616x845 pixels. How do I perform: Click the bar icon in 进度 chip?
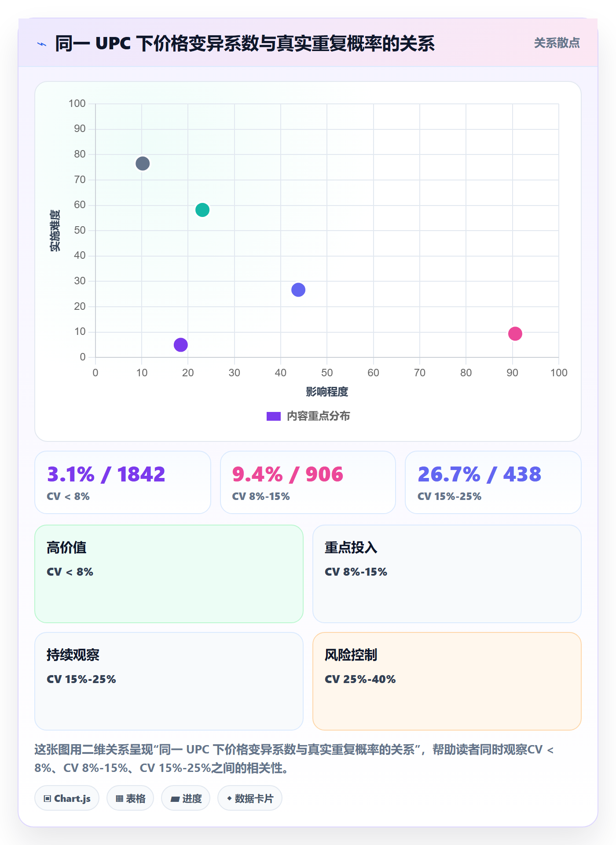(175, 799)
